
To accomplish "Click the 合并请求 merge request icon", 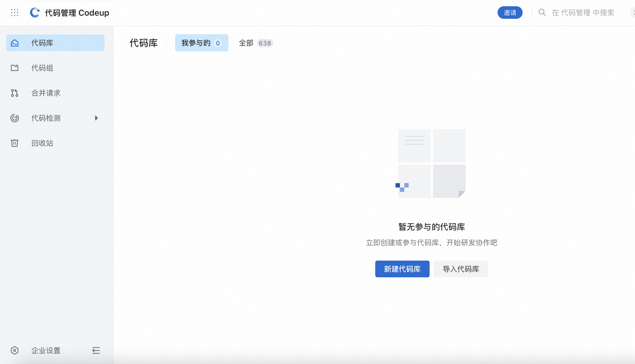I will [x=15, y=93].
